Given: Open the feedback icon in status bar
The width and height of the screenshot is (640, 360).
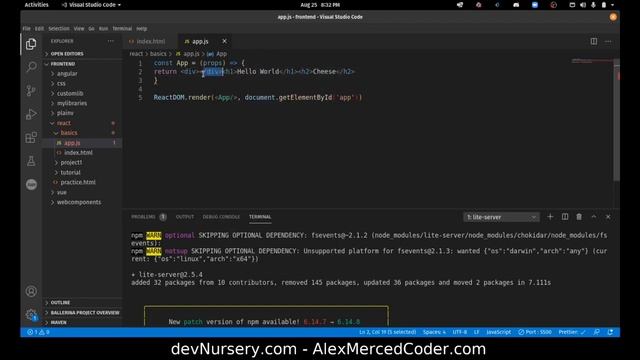Looking at the screenshot, I should [596, 332].
